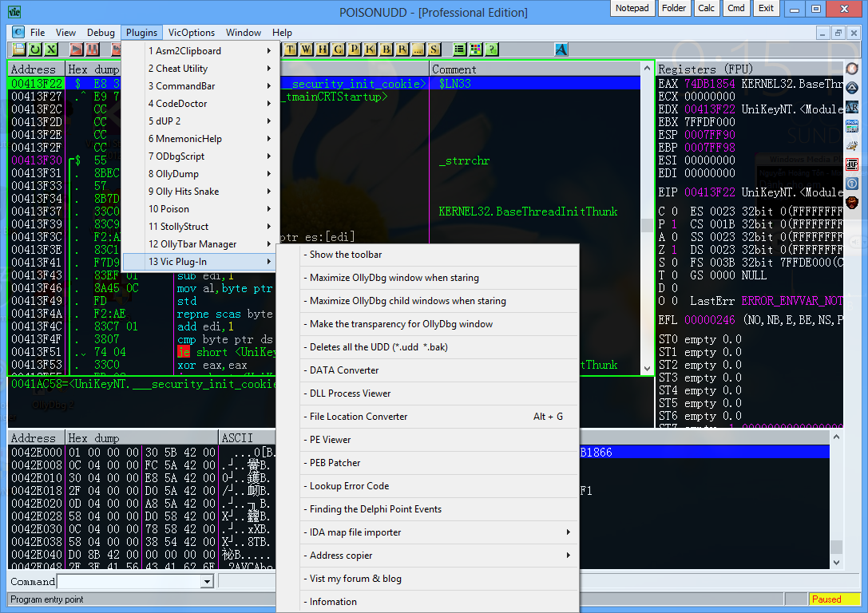
Task: Expand the IDA map file importer submenu
Action: [x=438, y=532]
